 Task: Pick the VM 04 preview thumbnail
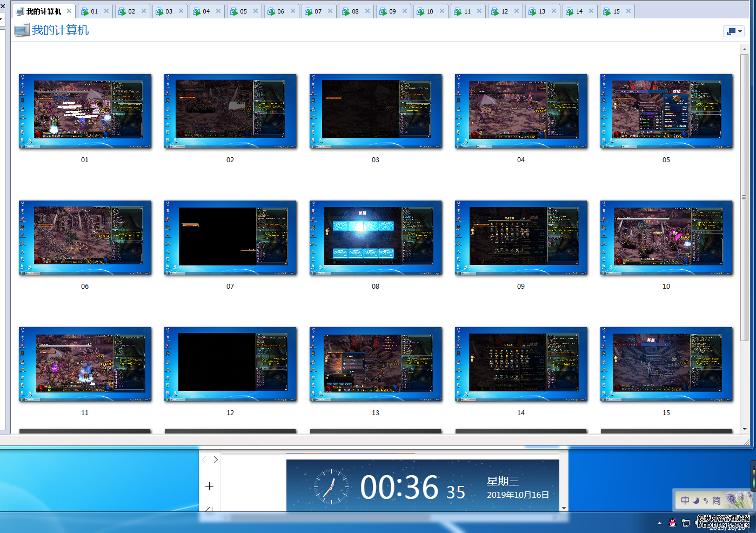point(521,111)
